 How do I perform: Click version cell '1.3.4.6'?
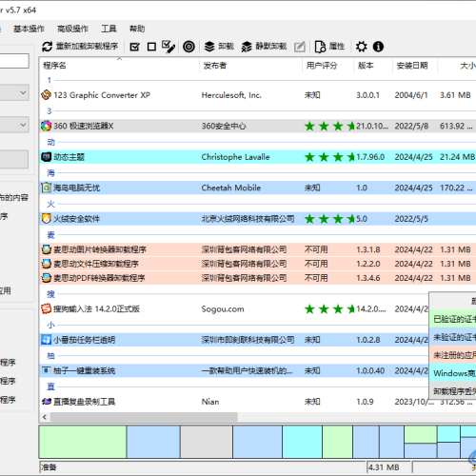point(368,278)
